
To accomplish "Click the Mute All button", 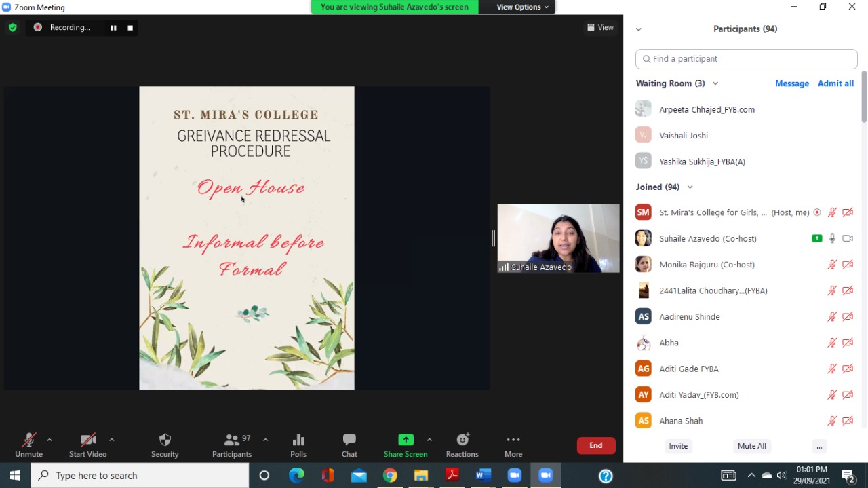I will pos(751,446).
